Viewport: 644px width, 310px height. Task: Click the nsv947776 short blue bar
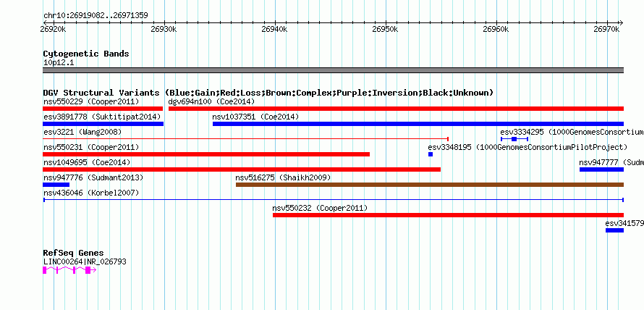(x=56, y=185)
